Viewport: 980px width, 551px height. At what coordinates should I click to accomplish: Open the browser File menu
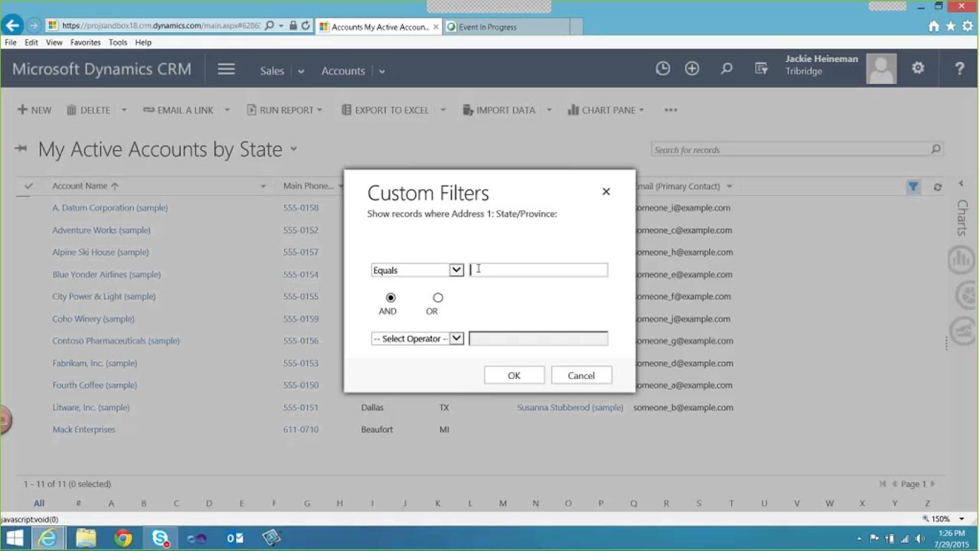click(x=11, y=43)
